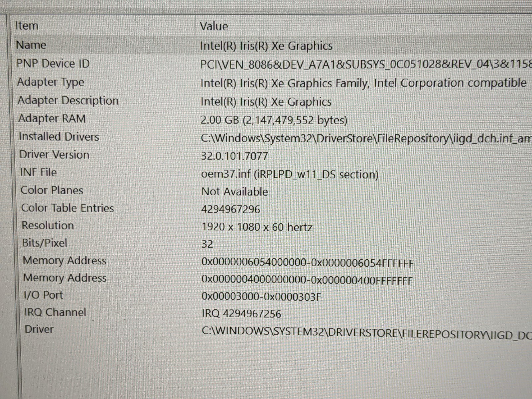532x399 pixels.
Task: Click the Adapter Description value text
Action: (266, 101)
